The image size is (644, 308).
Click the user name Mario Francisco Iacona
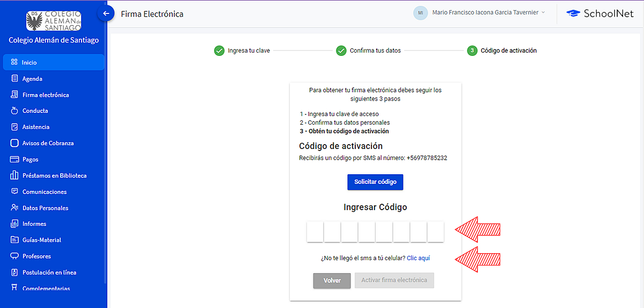click(x=485, y=12)
